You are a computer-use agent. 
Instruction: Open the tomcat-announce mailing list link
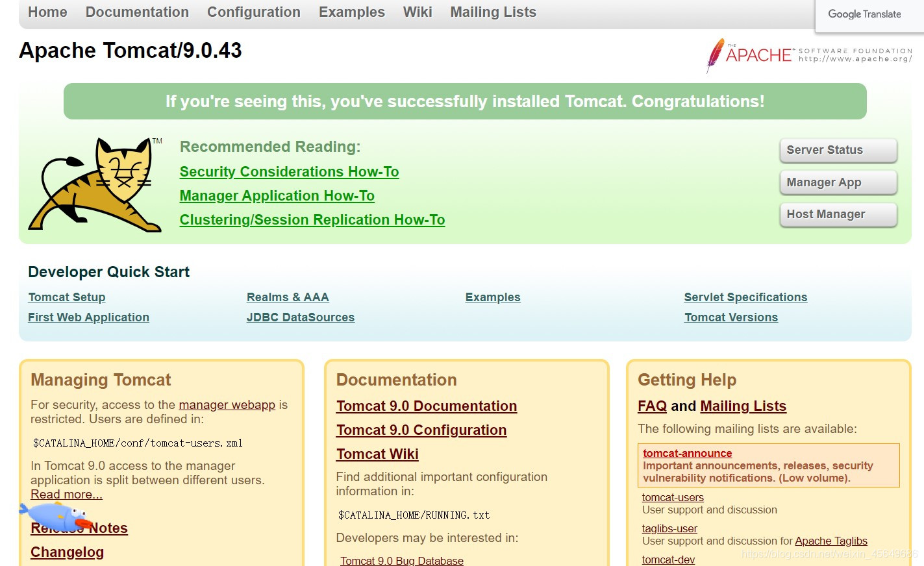687,453
